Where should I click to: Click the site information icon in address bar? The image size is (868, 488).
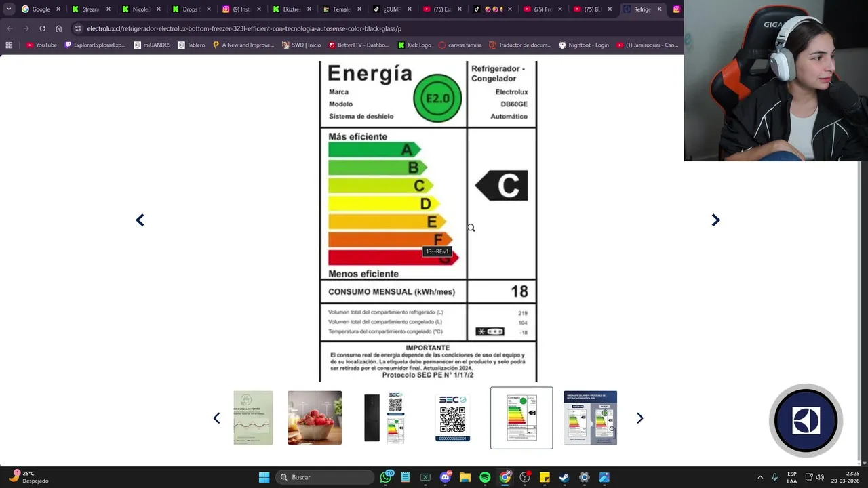point(78,28)
